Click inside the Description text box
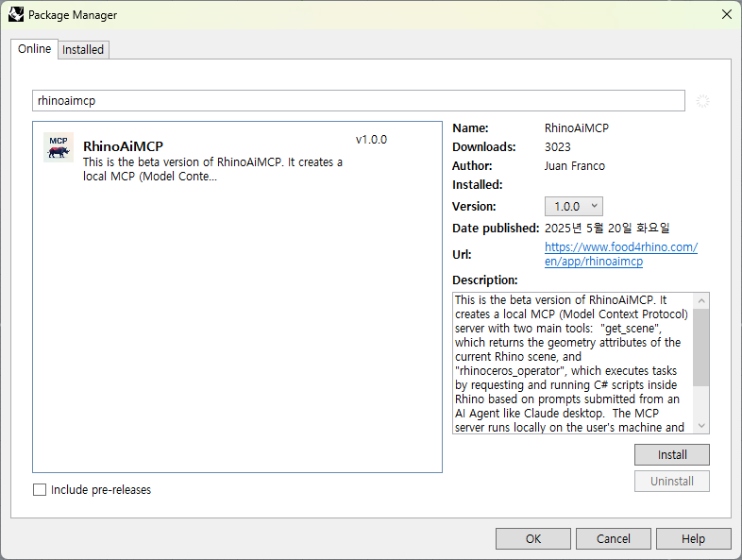742x560 pixels. (x=573, y=363)
